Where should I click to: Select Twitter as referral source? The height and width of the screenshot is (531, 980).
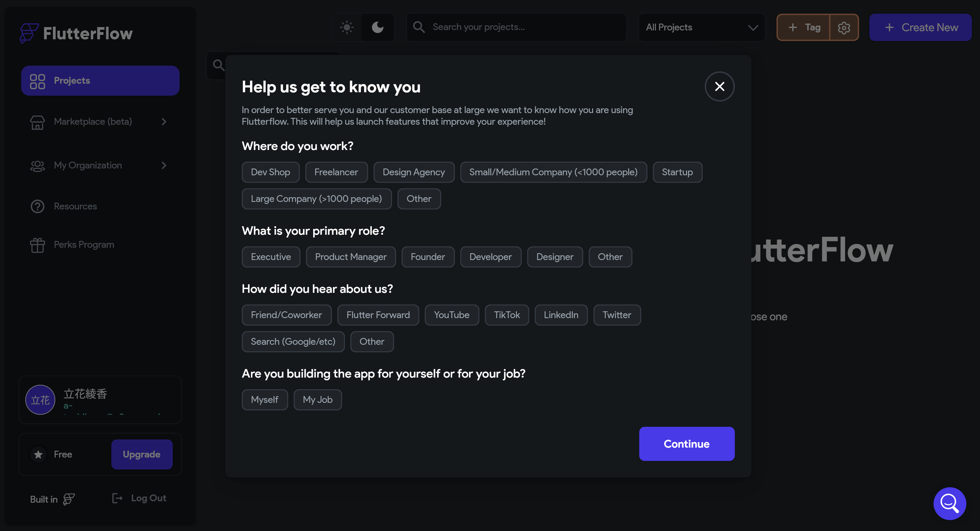[617, 315]
